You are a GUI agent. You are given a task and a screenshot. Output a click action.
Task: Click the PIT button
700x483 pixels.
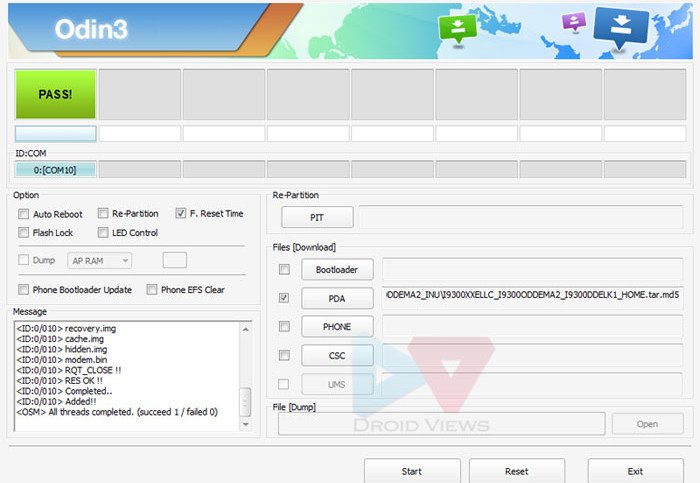[x=317, y=217]
